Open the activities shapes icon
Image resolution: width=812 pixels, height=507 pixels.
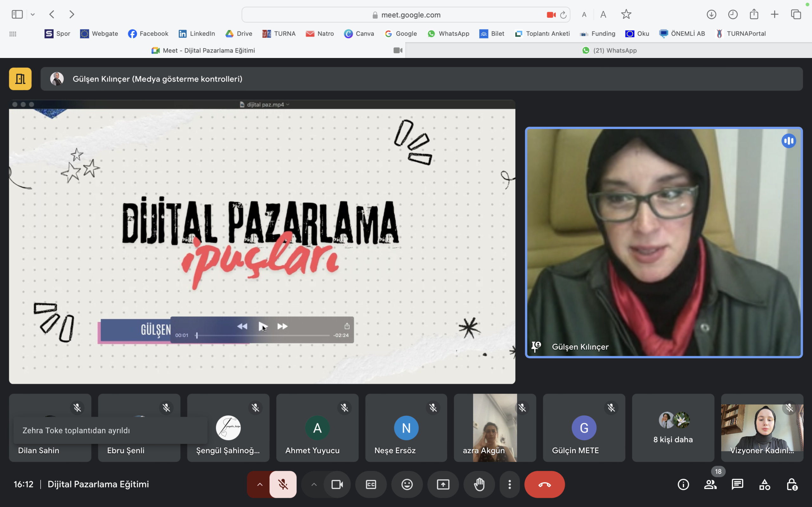point(764,484)
